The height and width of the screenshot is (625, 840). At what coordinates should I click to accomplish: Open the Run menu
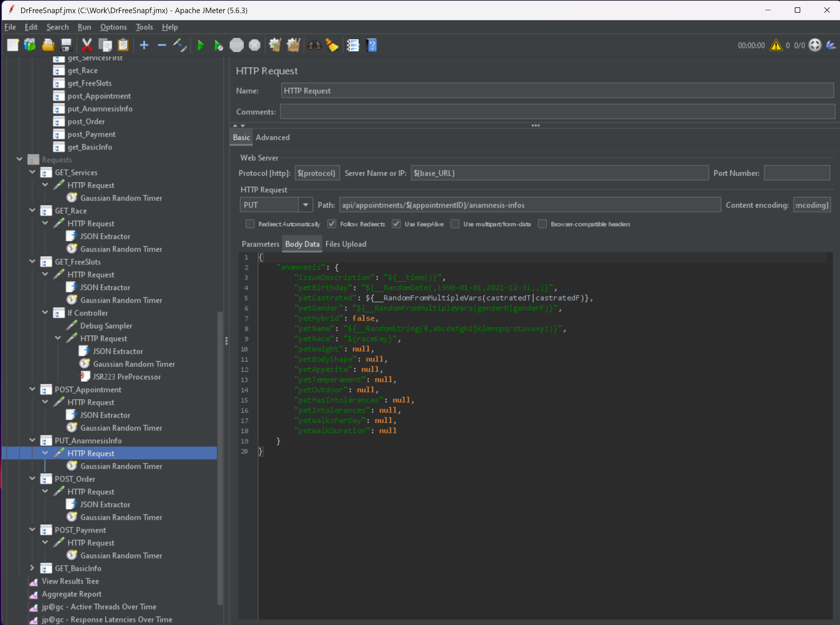click(84, 27)
